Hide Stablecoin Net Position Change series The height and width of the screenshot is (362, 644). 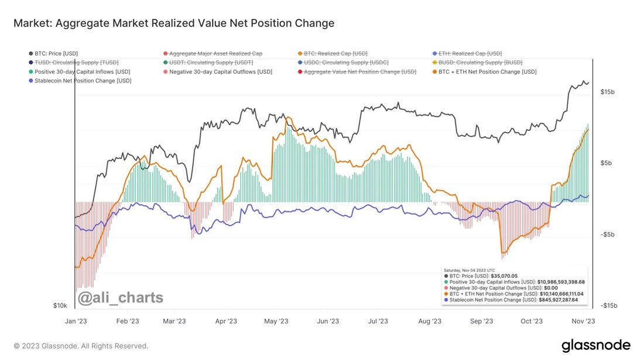(80, 81)
